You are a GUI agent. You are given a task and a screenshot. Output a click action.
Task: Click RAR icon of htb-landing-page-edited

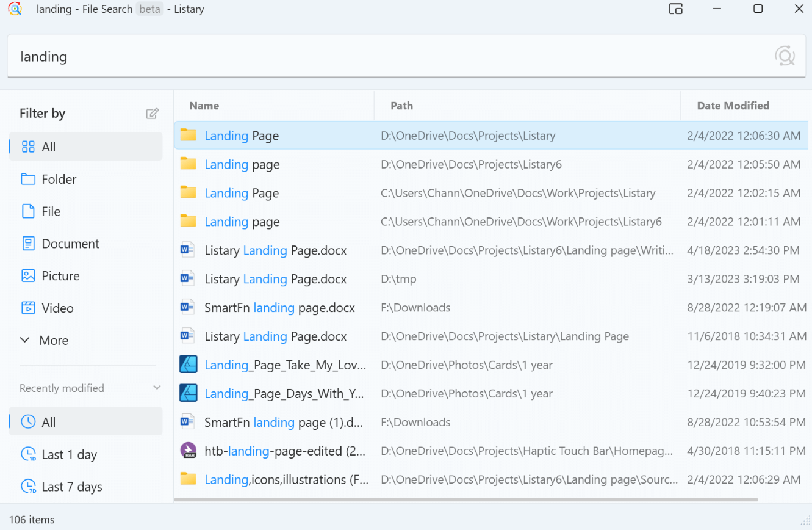tap(189, 451)
